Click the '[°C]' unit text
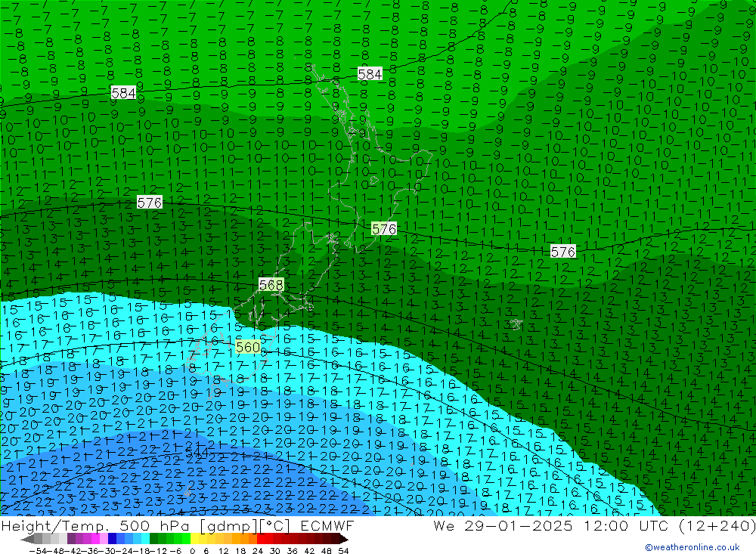Image resolution: width=756 pixels, height=554 pixels. pyautogui.click(x=274, y=526)
